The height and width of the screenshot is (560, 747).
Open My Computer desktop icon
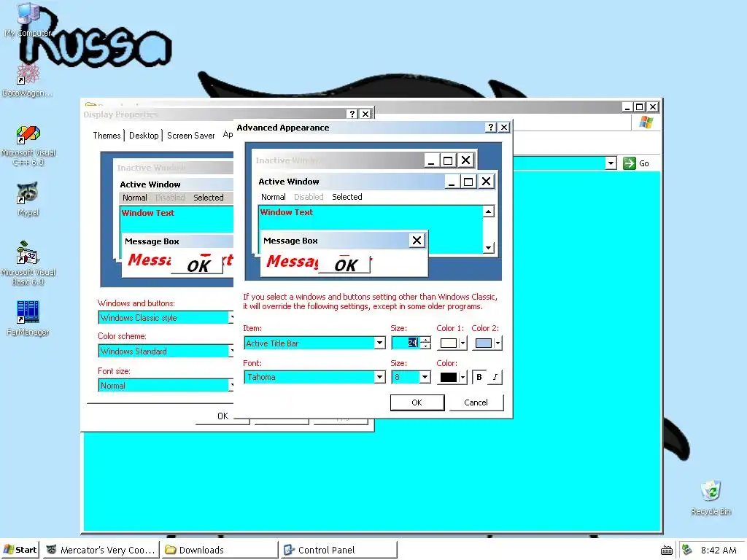28,19
